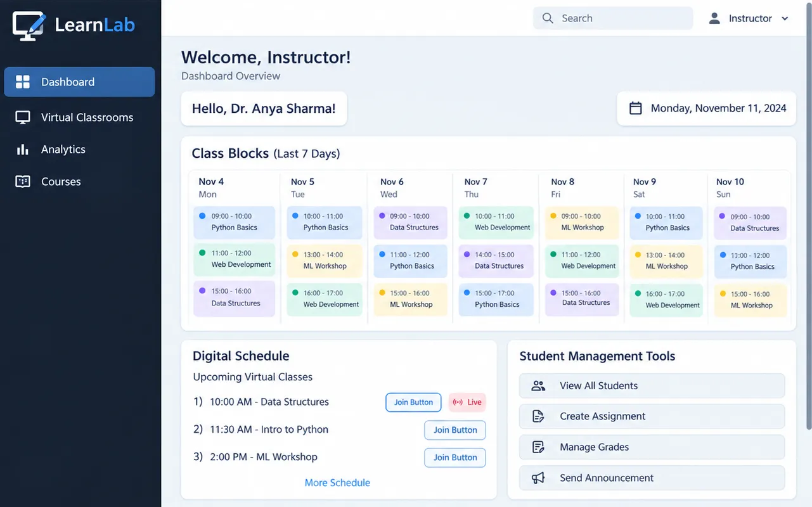Click the Virtual Classrooms monitor icon
Viewport: 812px width, 507px height.
coord(23,117)
